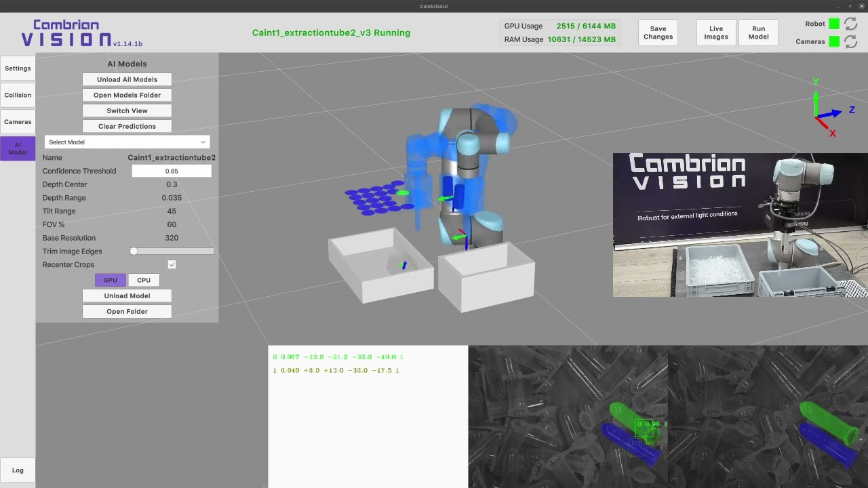Screen dimensions: 868x488
Task: Click the left gray bin in 3D view
Action: coord(380,266)
